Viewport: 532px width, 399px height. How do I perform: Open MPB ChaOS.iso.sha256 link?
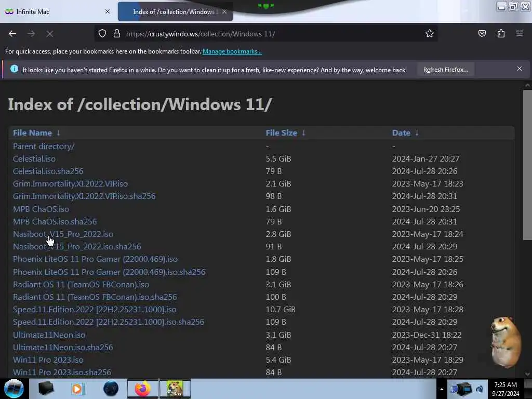click(55, 221)
